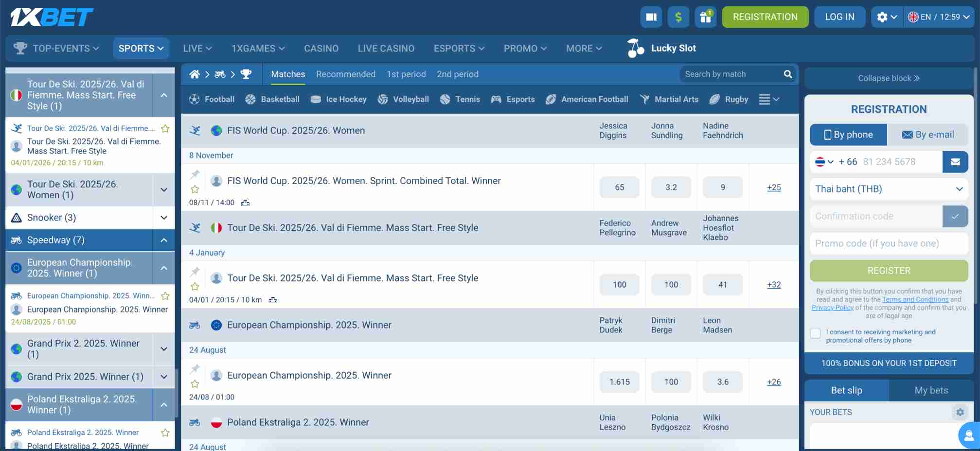980x451 pixels.
Task: Click the REGISTER button in registration form
Action: (889, 271)
